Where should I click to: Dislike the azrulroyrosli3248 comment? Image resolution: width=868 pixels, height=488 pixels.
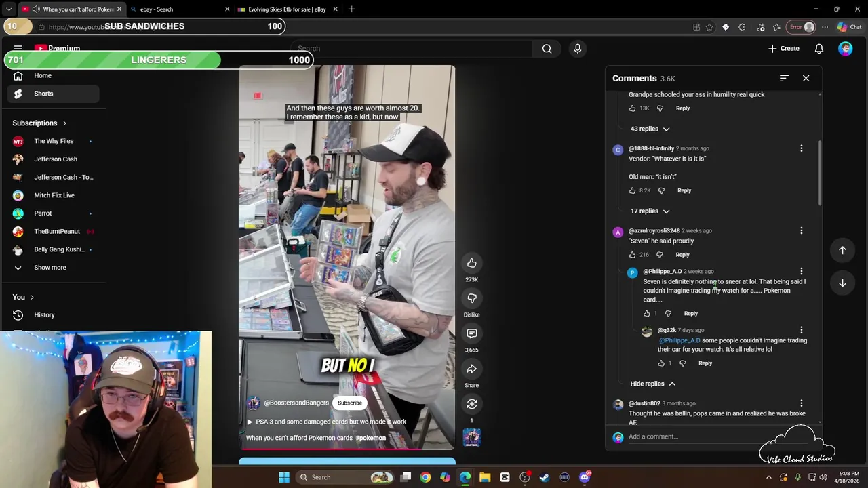[659, 255]
